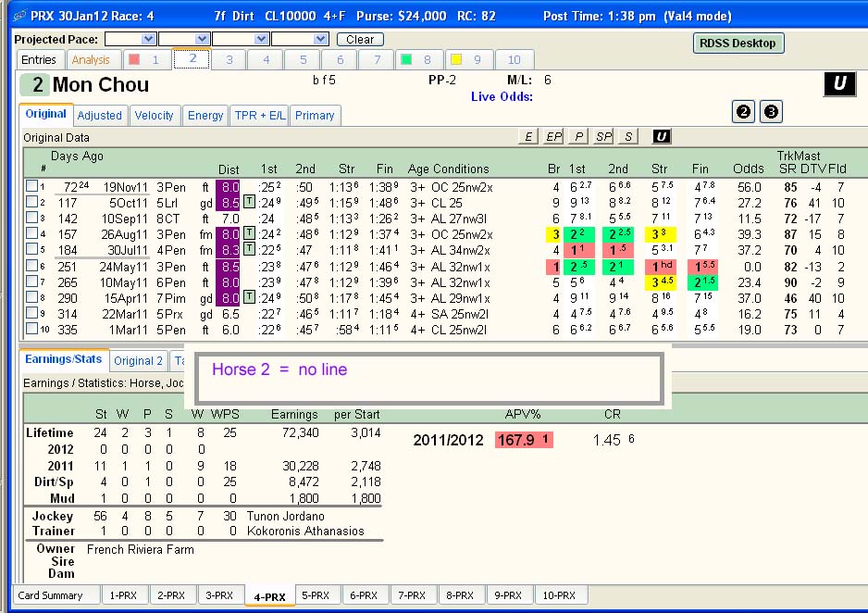Check the box for pace line 4 (26Aug11)
Screen dimensions: 868x613
(31, 233)
